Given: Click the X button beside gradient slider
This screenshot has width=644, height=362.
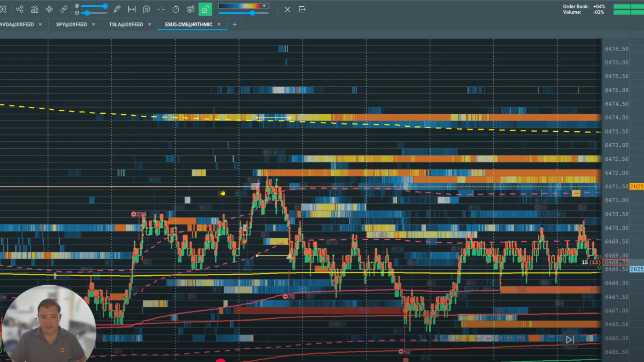Looking at the screenshot, I should (287, 10).
